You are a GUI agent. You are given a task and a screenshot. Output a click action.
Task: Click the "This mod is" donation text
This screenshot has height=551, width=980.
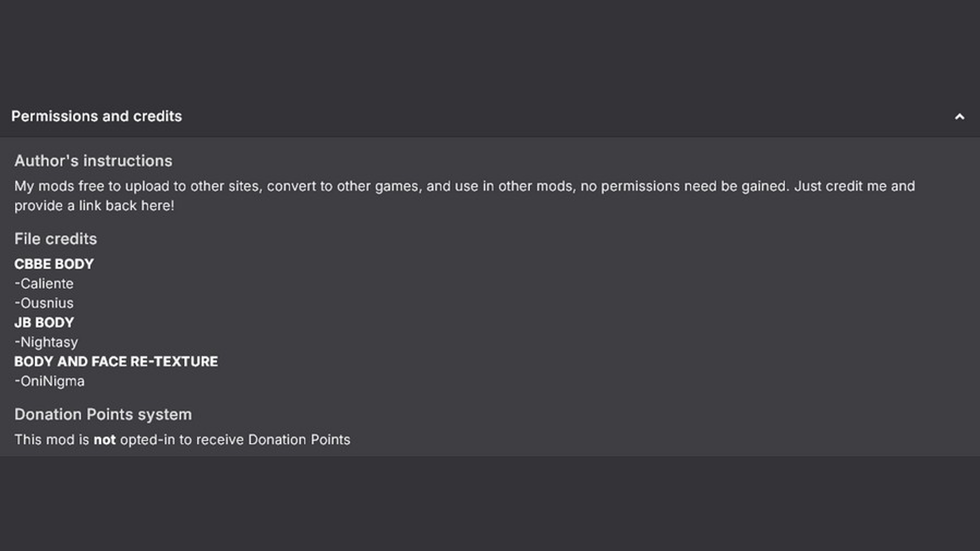tap(51, 440)
